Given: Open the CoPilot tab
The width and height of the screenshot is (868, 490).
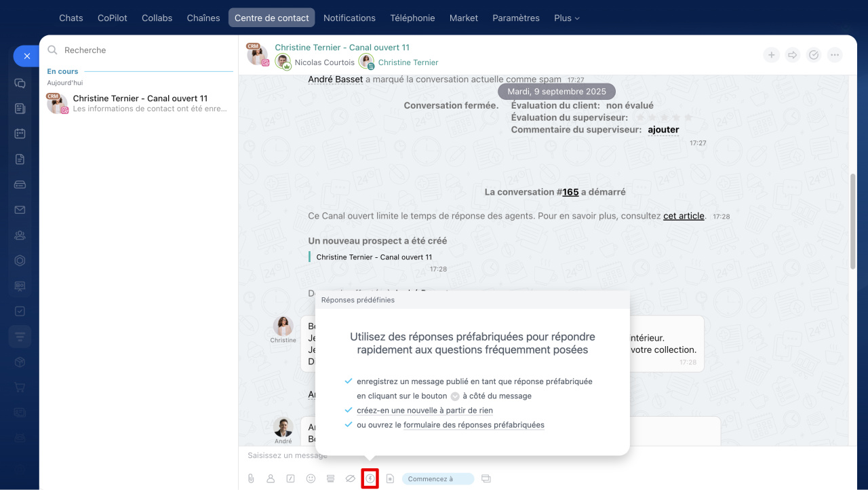Looking at the screenshot, I should 112,18.
